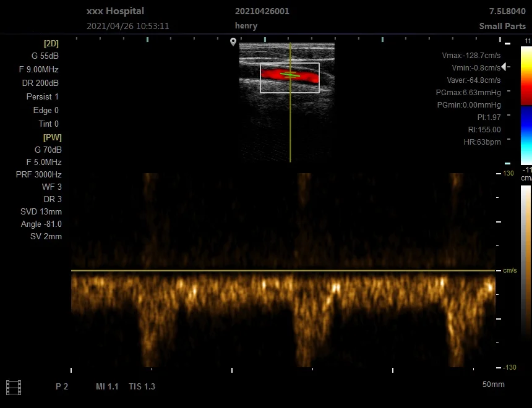Click the focus position triangle marker

click(x=504, y=67)
